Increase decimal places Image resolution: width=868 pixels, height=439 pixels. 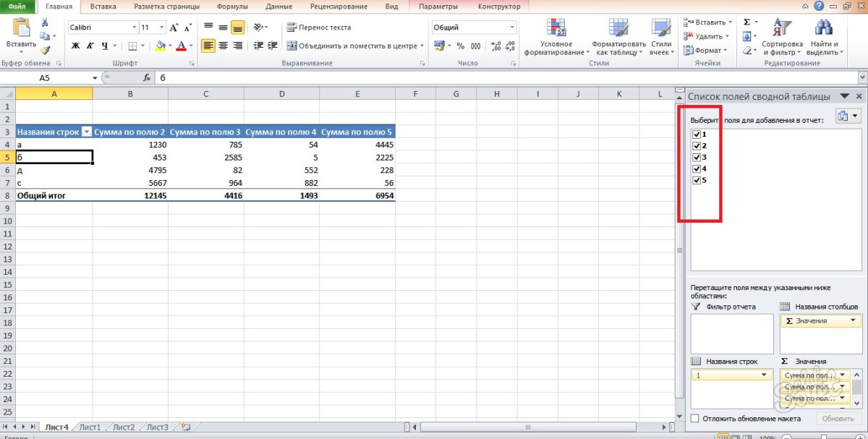point(496,46)
